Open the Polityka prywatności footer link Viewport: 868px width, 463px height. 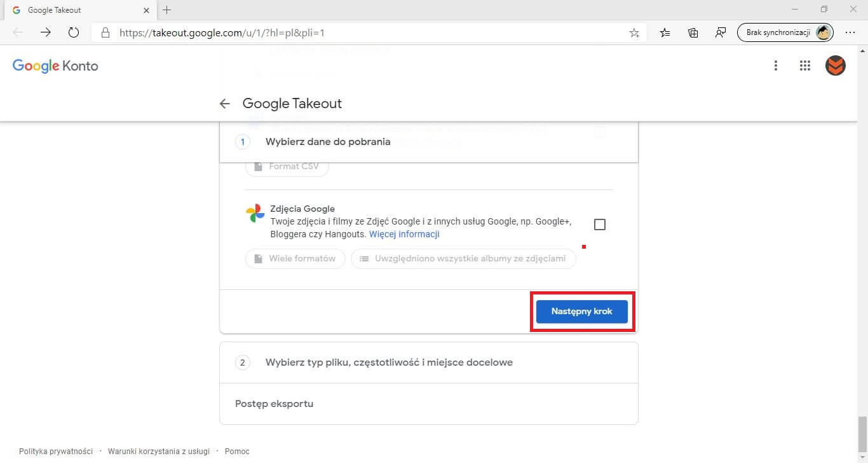[x=56, y=452]
